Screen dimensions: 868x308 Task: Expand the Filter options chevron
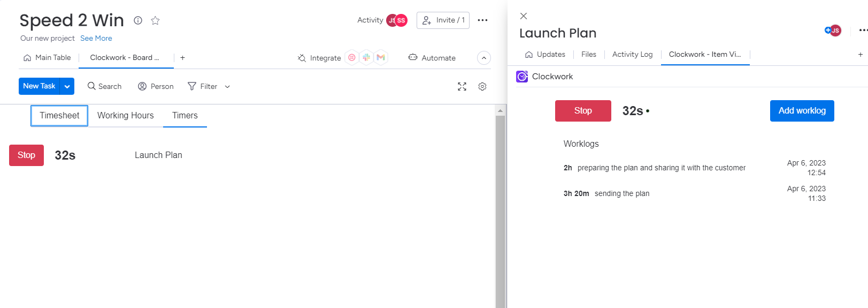(227, 87)
